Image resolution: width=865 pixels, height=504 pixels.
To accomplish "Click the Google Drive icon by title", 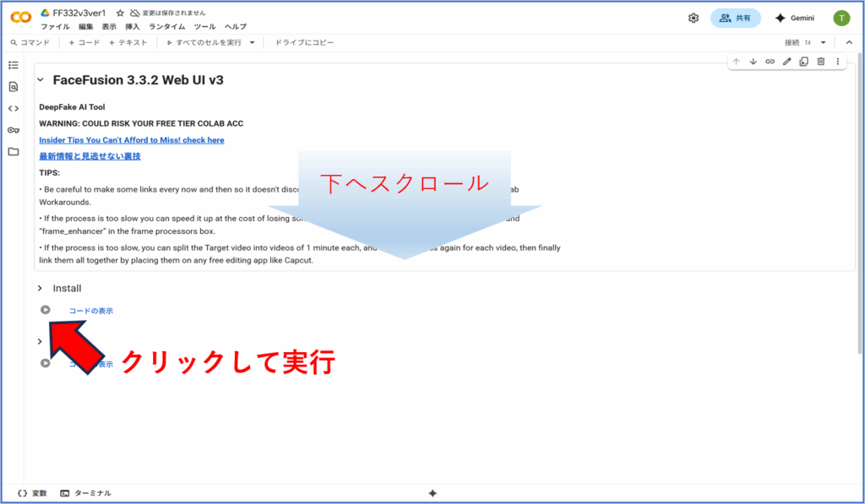I will pyautogui.click(x=46, y=13).
